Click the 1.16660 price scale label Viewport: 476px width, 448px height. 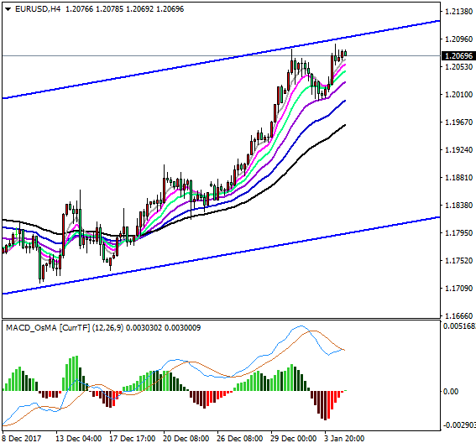458,315
